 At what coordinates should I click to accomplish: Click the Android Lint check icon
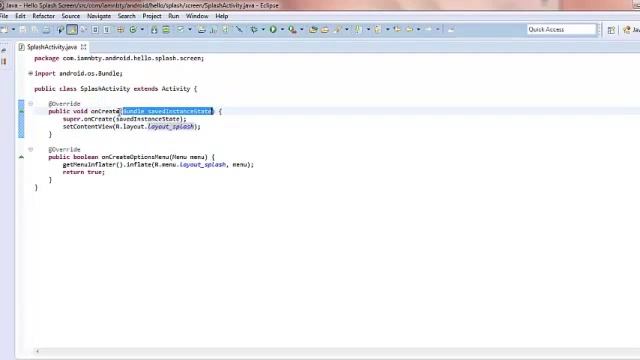coord(180,29)
